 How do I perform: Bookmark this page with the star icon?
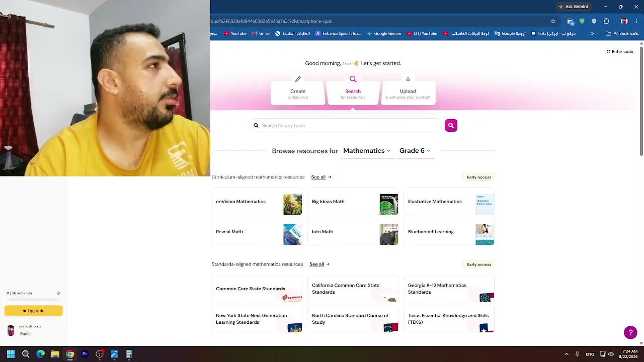pyautogui.click(x=553, y=21)
